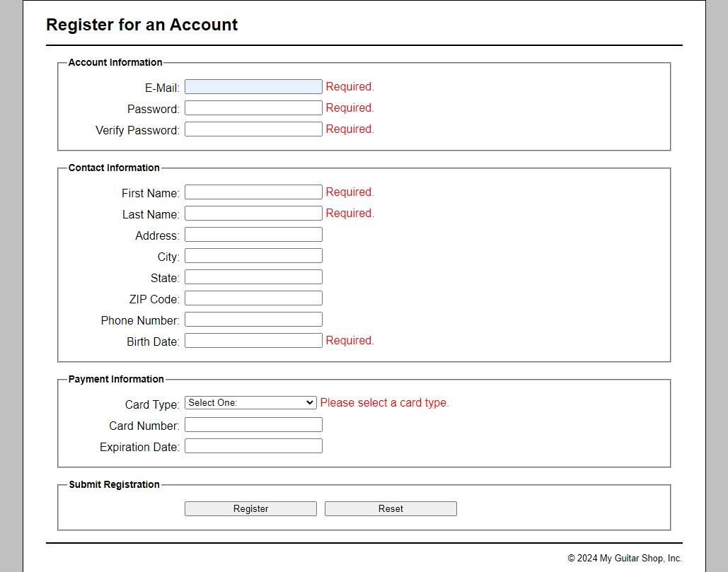Click the State text field
The width and height of the screenshot is (728, 572).
click(253, 277)
